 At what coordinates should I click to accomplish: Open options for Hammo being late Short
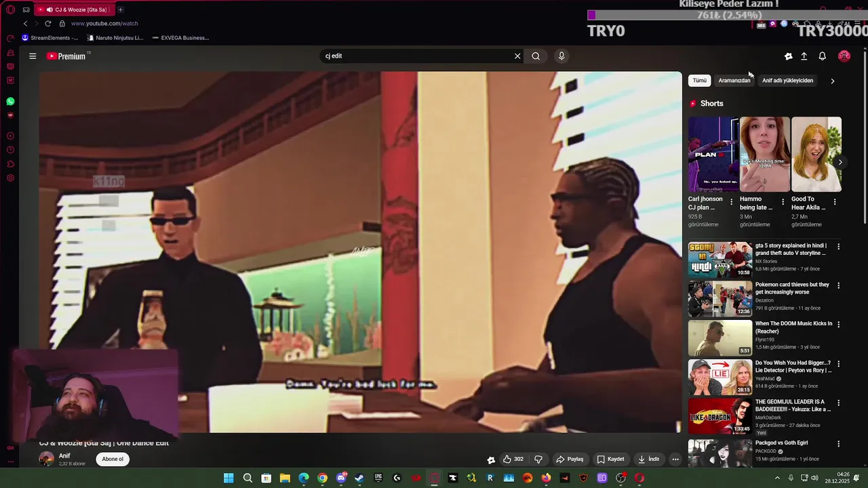click(x=783, y=202)
